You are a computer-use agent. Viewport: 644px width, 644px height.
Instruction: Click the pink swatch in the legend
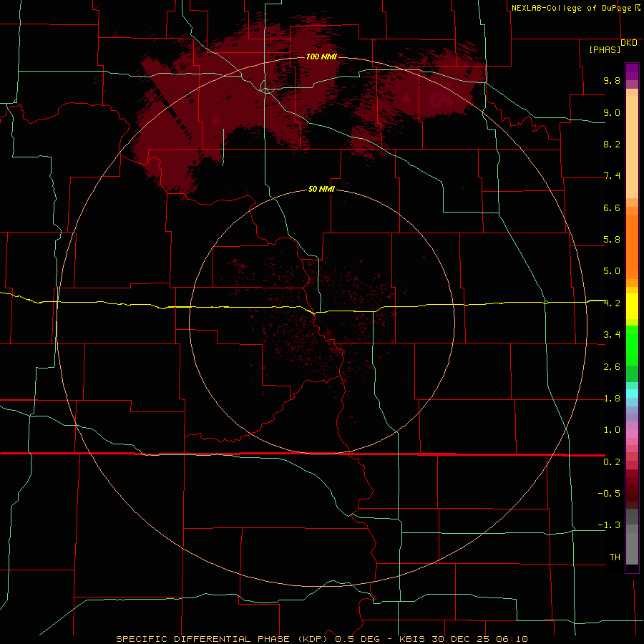coord(632,434)
